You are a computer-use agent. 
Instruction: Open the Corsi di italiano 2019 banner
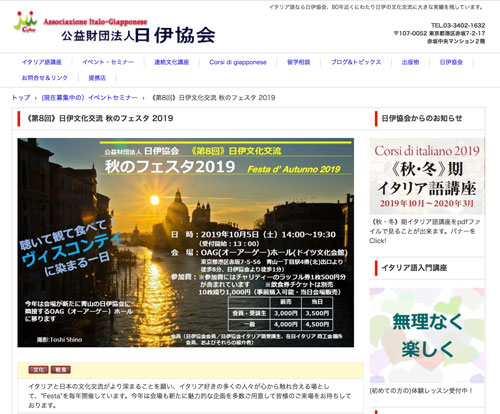(x=427, y=177)
